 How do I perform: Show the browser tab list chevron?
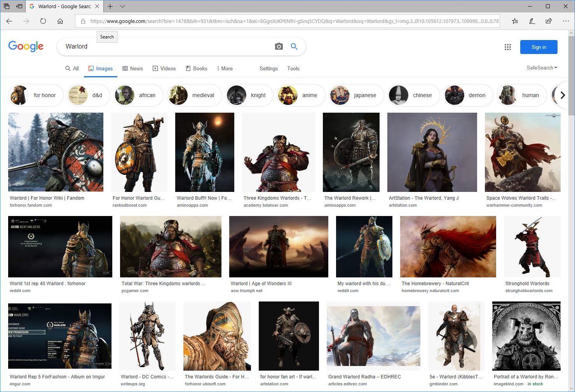pyautogui.click(x=123, y=6)
